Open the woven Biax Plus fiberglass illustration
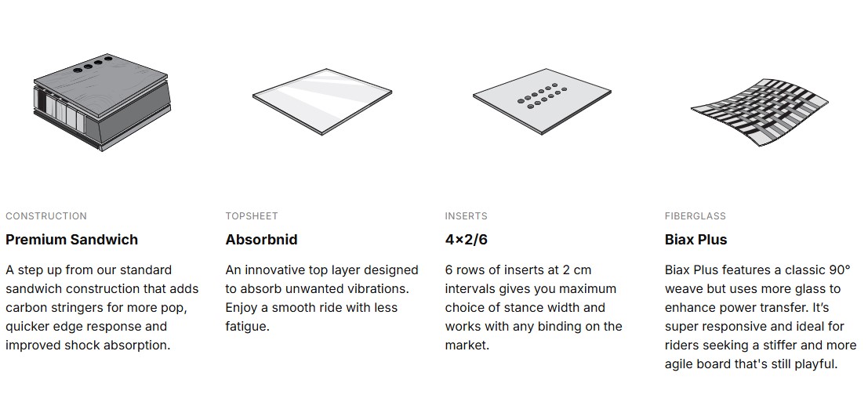Screen dimensions: 868x398 [x=758, y=110]
